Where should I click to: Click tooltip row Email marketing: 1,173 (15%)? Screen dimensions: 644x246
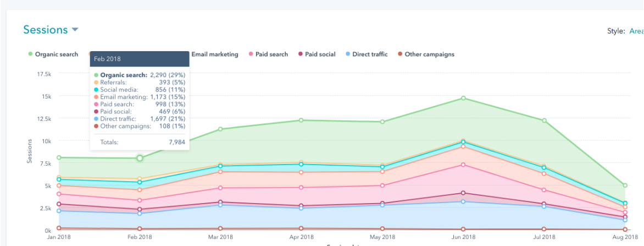click(x=140, y=97)
